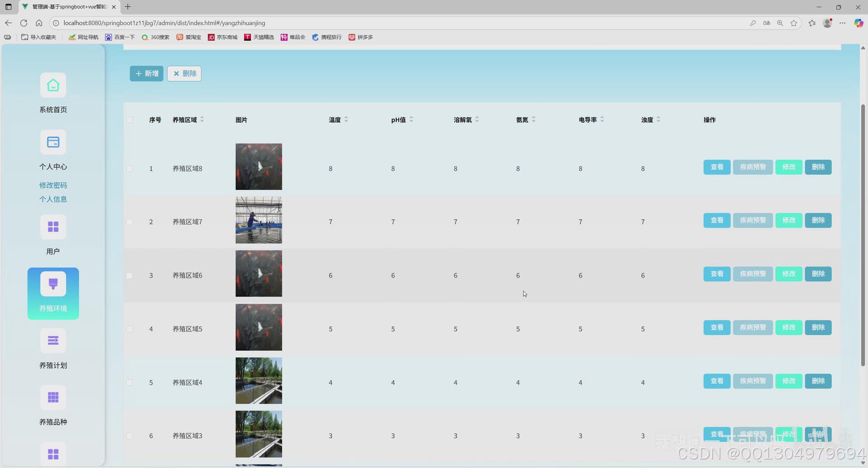Viewport: 868px width, 468px height.
Task: Open 携程旅行 bookmark
Action: point(327,37)
